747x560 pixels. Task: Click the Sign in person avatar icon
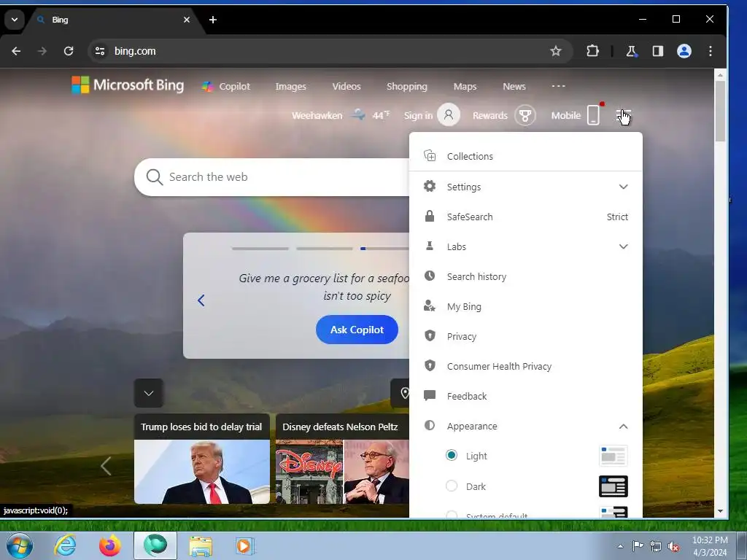[449, 114]
